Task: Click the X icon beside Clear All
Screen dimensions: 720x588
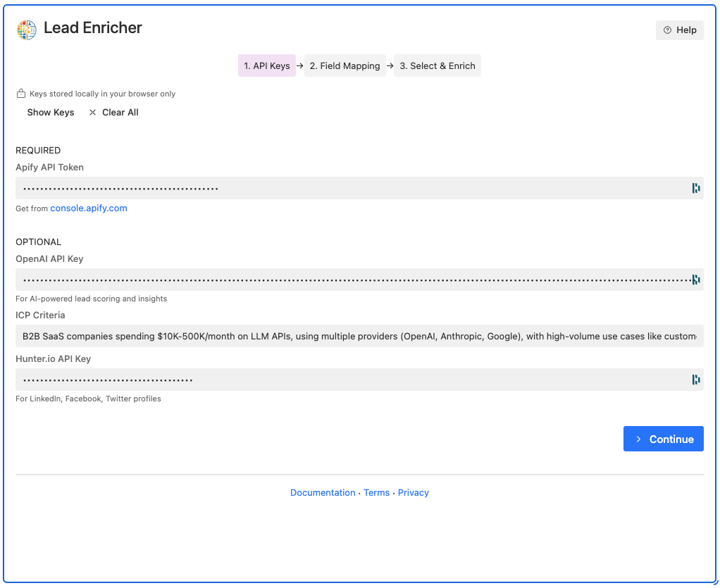Action: pyautogui.click(x=92, y=112)
